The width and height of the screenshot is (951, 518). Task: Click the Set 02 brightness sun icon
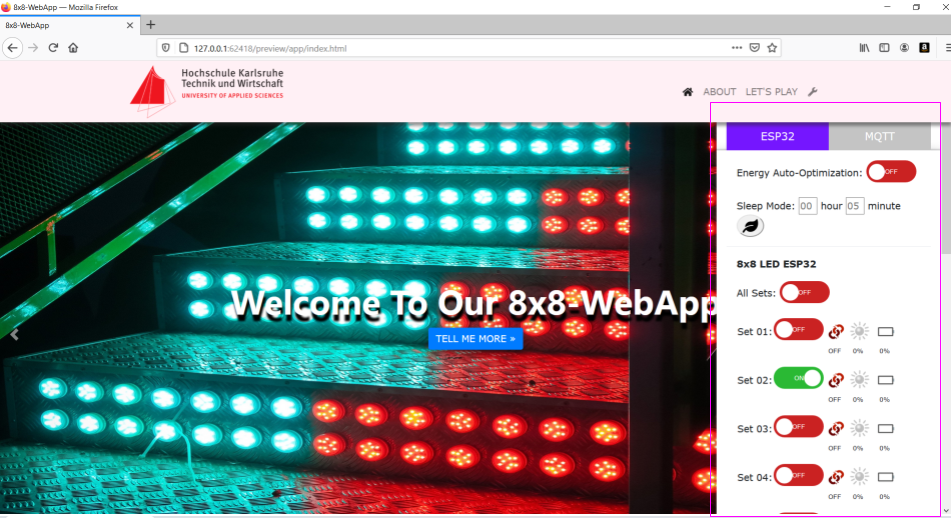(x=859, y=379)
